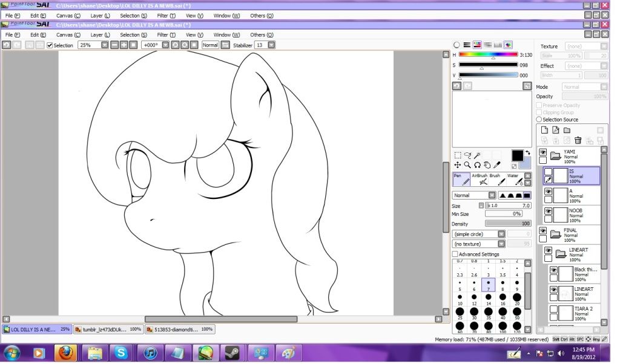Choose the Pen brush tool
This screenshot has height=364, width=620.
click(461, 179)
